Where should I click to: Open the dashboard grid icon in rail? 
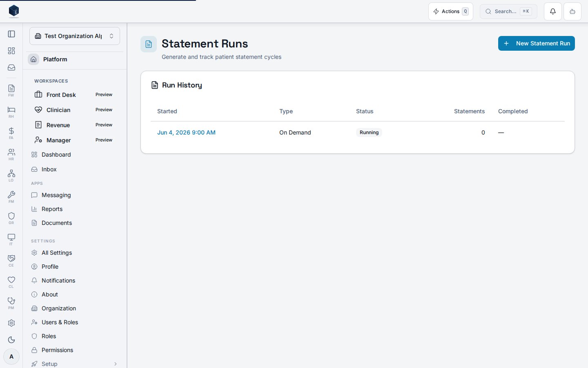point(11,51)
